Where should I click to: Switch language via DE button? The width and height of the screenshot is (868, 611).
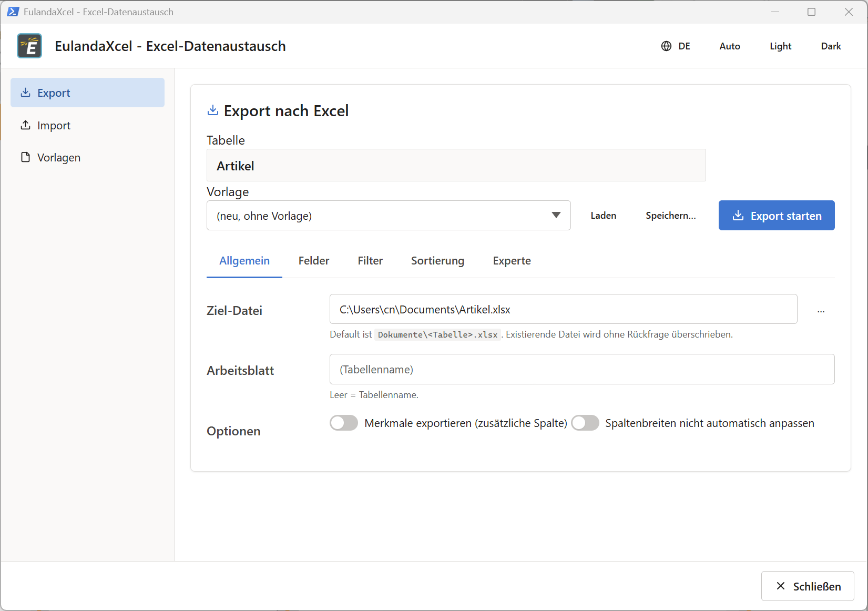click(x=676, y=46)
